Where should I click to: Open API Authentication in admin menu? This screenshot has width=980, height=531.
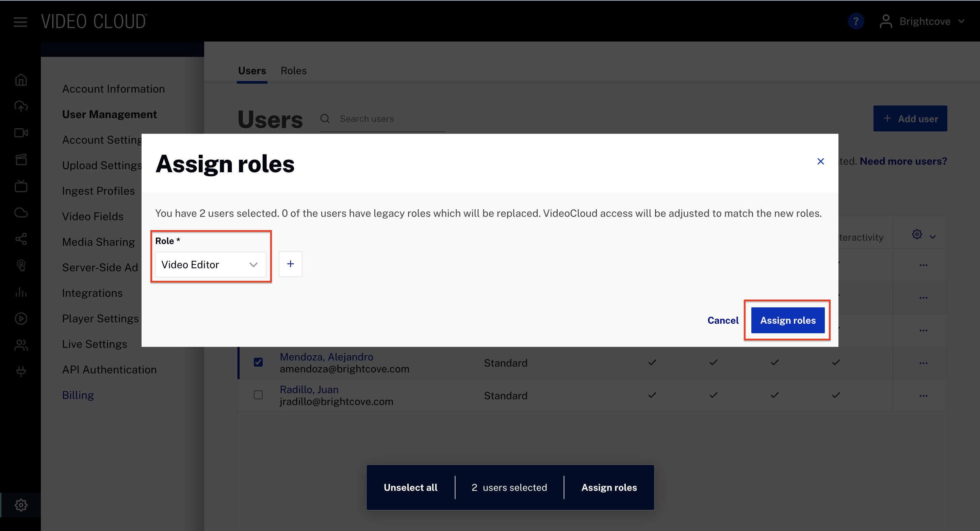[109, 369]
